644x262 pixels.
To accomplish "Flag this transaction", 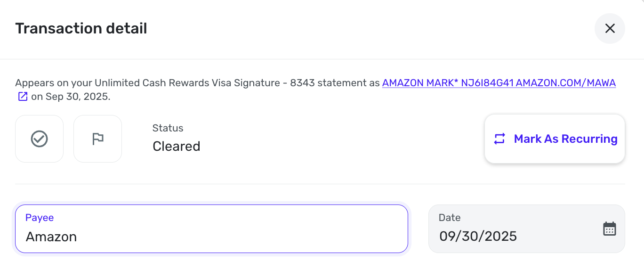I will [x=97, y=139].
